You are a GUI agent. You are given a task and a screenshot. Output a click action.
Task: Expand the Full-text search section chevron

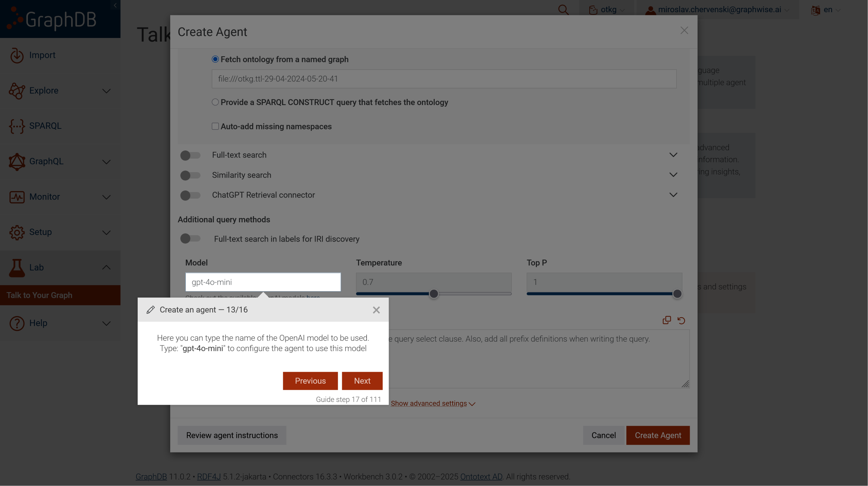click(x=673, y=155)
